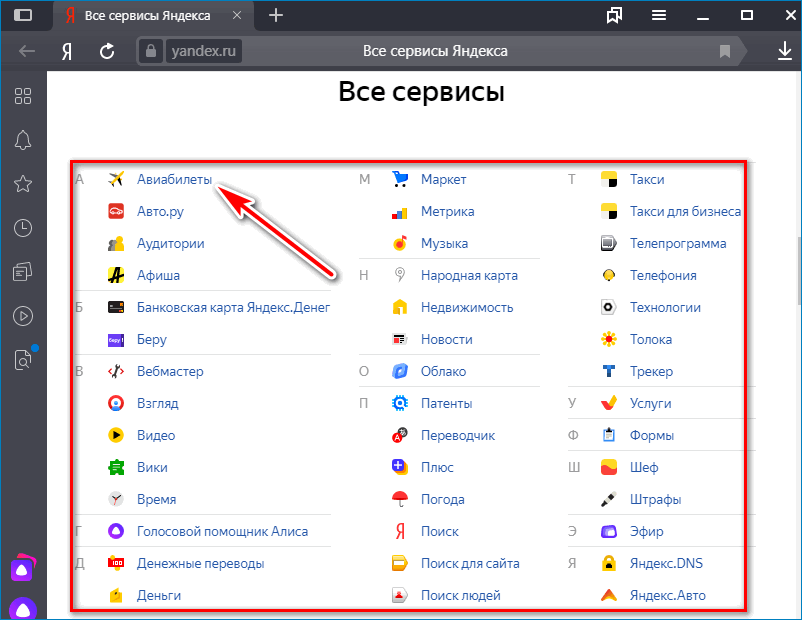Image resolution: width=802 pixels, height=620 pixels.
Task: Open browsing history via the clock icon
Action: coord(23,227)
